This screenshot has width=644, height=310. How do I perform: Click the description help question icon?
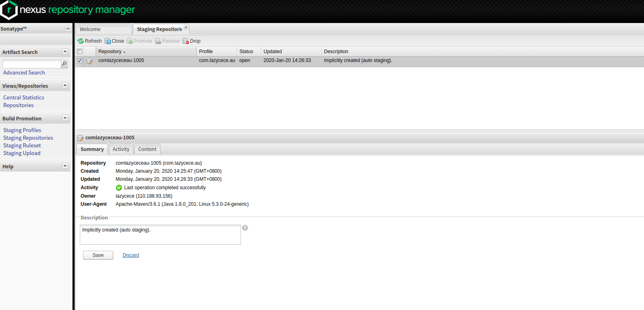click(x=245, y=228)
